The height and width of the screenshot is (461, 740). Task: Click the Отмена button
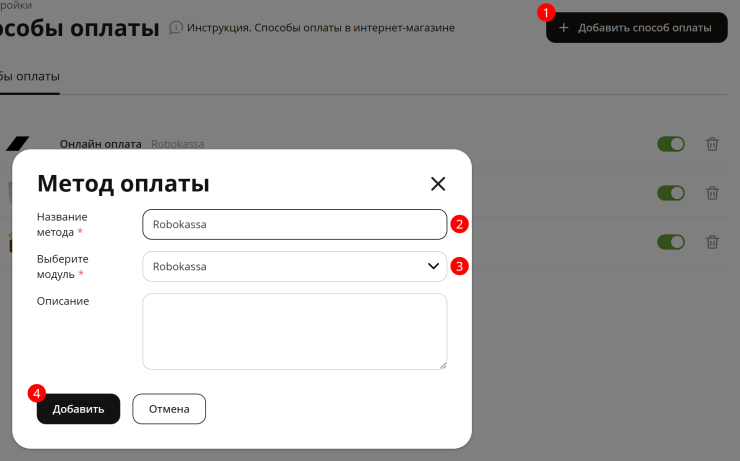point(169,409)
